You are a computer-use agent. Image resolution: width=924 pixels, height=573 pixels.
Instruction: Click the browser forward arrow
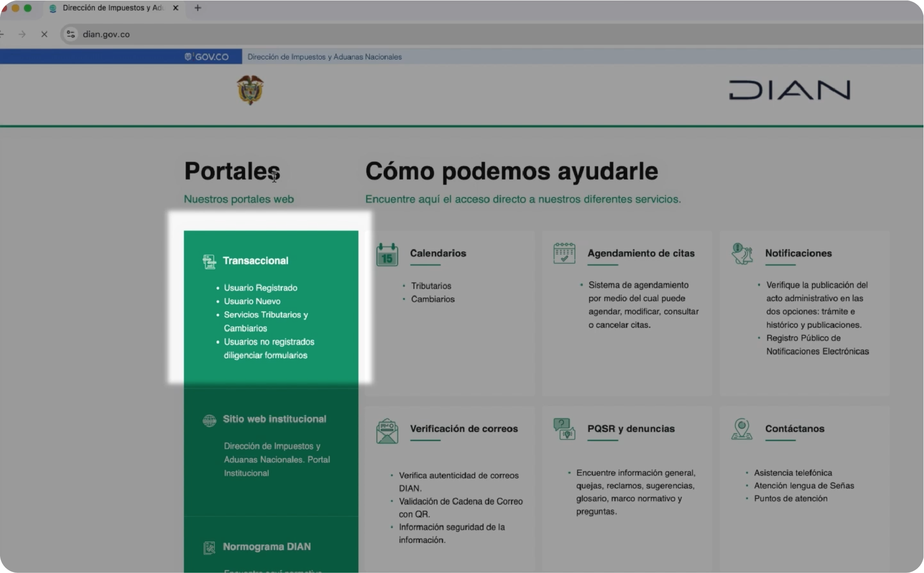(22, 34)
